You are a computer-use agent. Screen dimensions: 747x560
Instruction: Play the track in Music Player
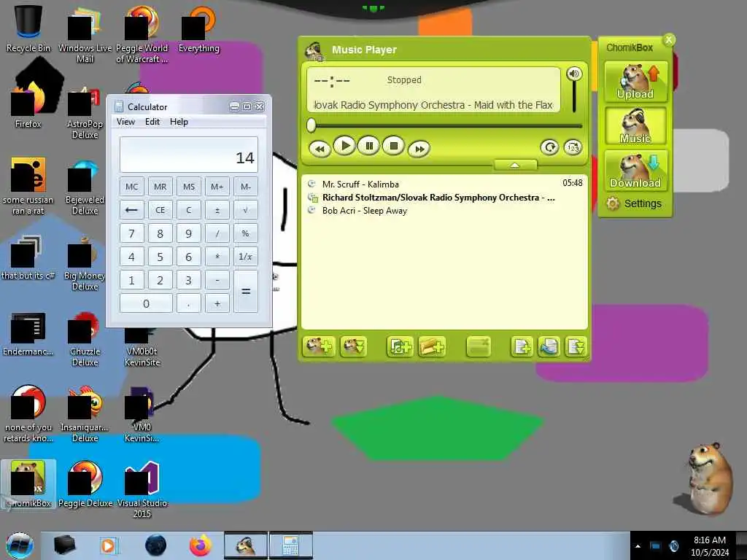[345, 146]
